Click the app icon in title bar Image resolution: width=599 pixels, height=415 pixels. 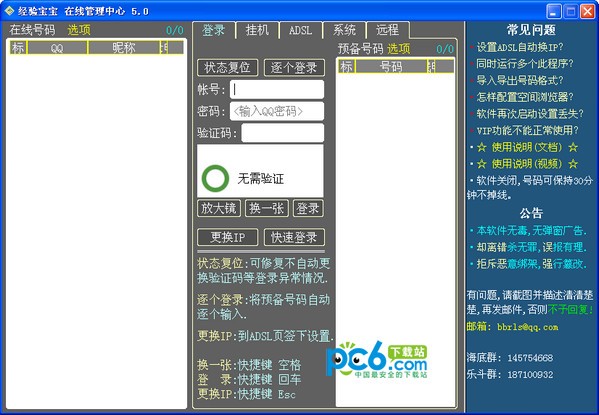tap(9, 11)
